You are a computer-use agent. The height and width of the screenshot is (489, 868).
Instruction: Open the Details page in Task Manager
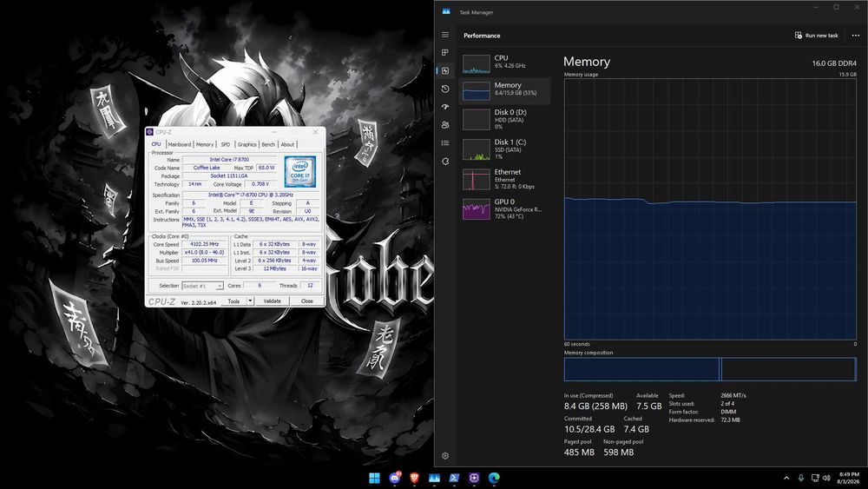point(445,143)
